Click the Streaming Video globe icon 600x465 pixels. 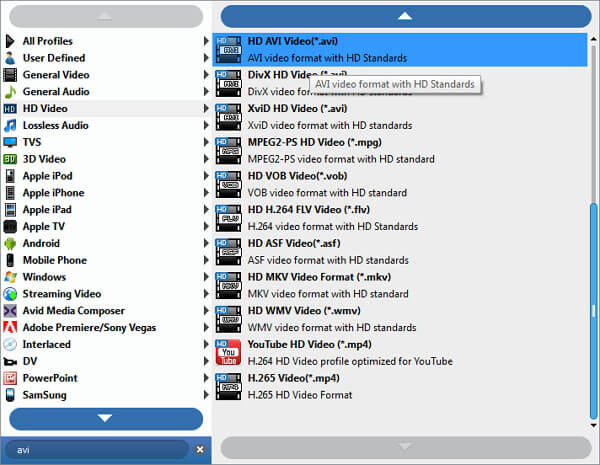pos(11,294)
